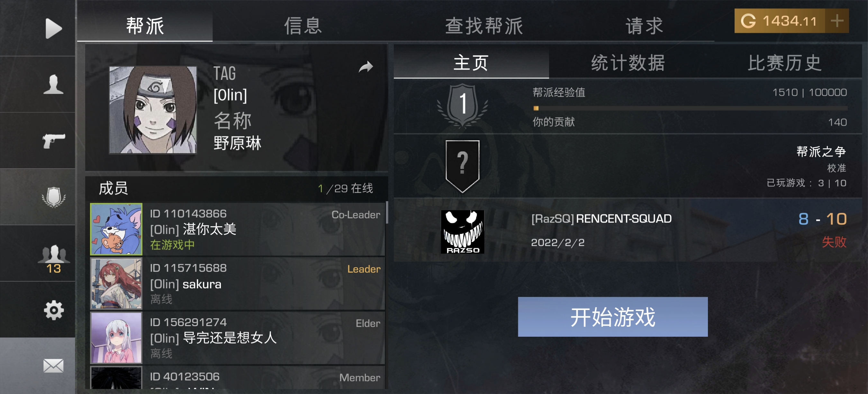This screenshot has height=394, width=868.
Task: Select member sakura in the list
Action: 237,283
